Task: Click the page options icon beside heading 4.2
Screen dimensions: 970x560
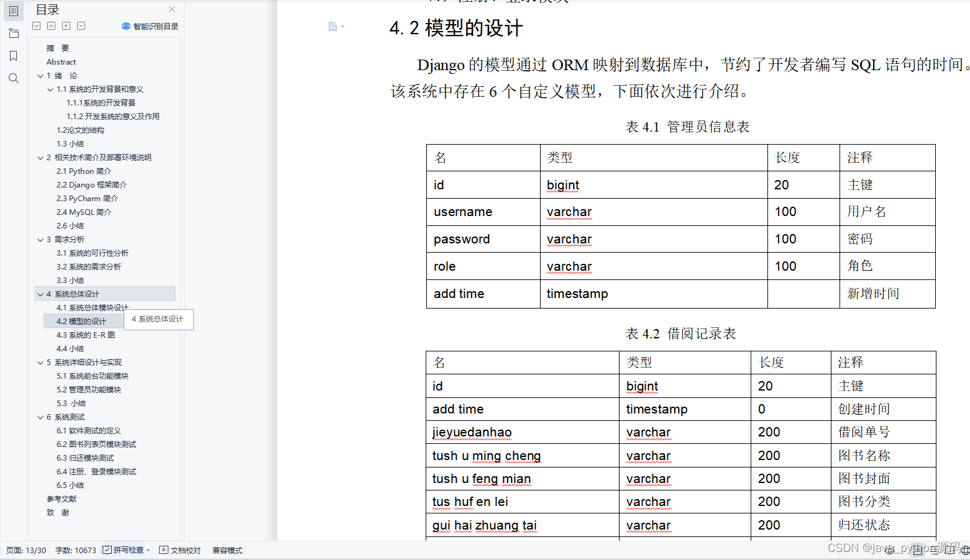Action: tap(332, 26)
